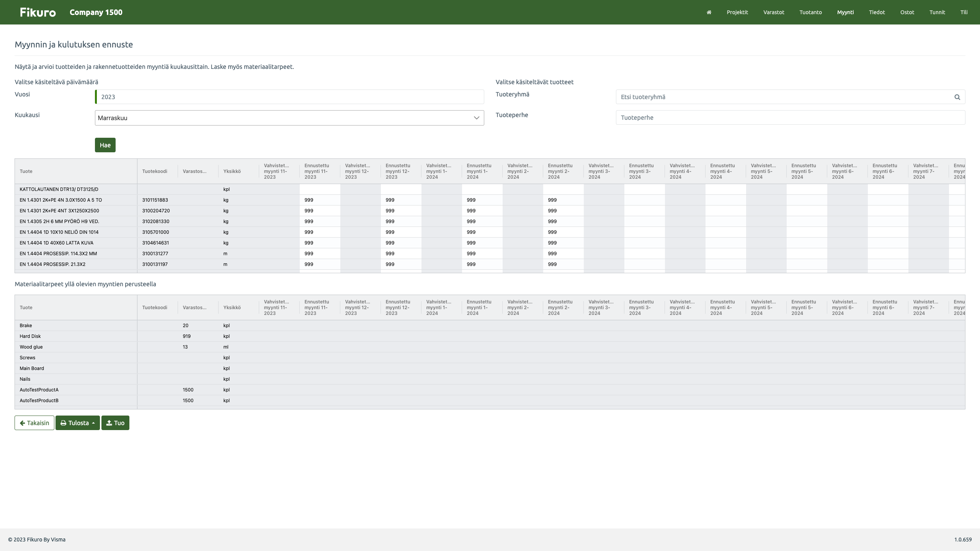
Task: Open the Varastot menu
Action: [x=774, y=12]
